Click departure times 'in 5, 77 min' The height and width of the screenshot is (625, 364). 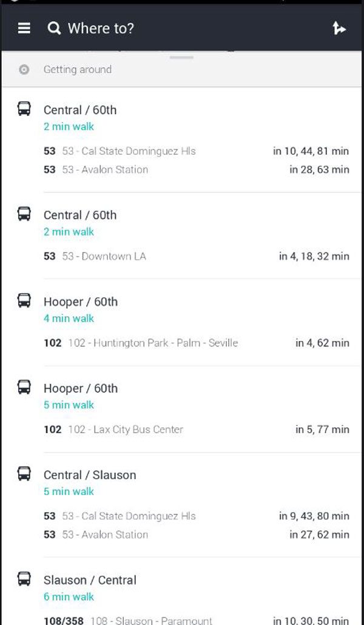click(322, 430)
